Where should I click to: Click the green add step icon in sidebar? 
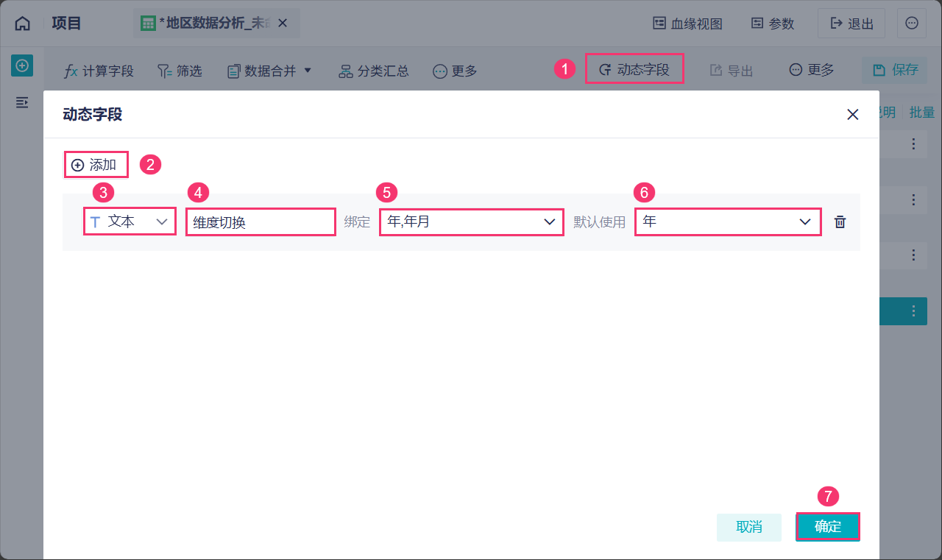point(22,65)
